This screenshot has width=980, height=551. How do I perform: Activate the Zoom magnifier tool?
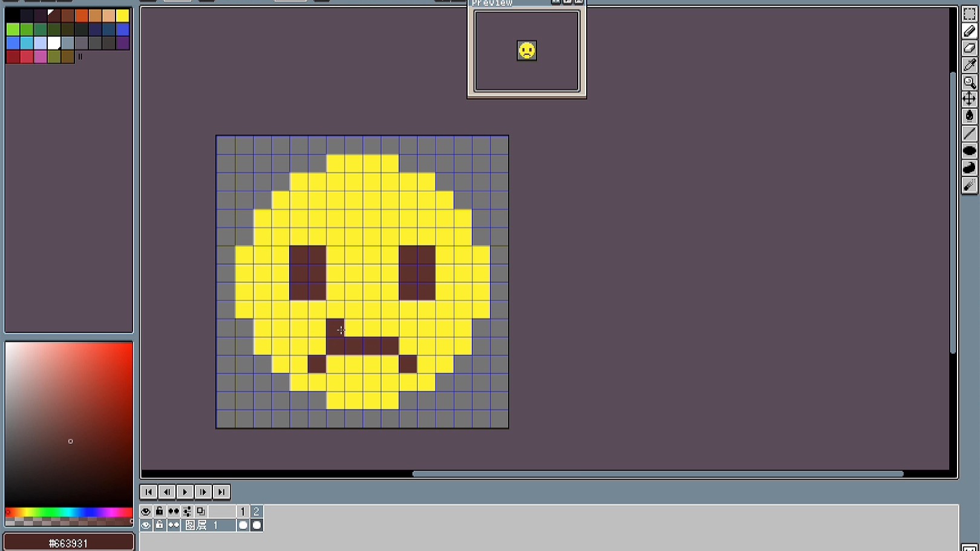point(970,82)
